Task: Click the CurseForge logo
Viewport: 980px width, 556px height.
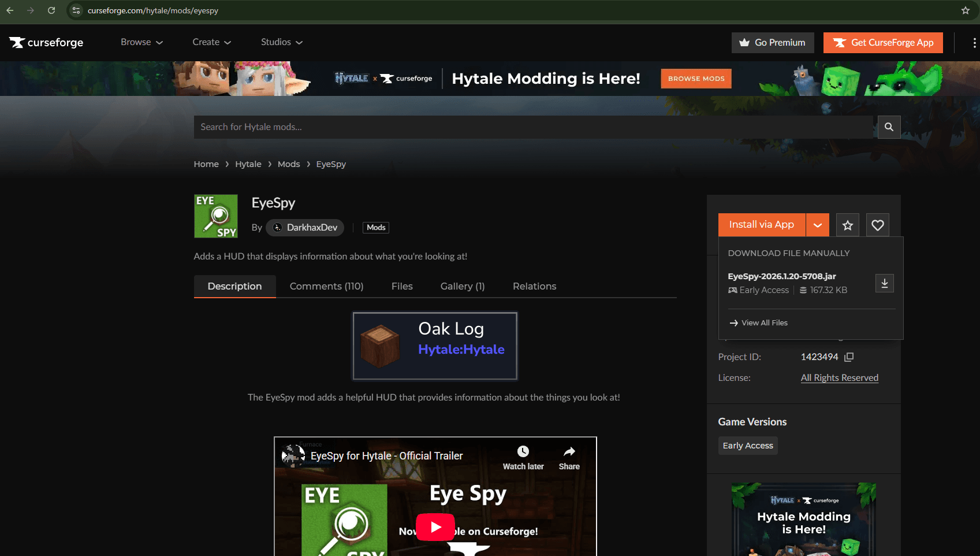Action: tap(46, 43)
